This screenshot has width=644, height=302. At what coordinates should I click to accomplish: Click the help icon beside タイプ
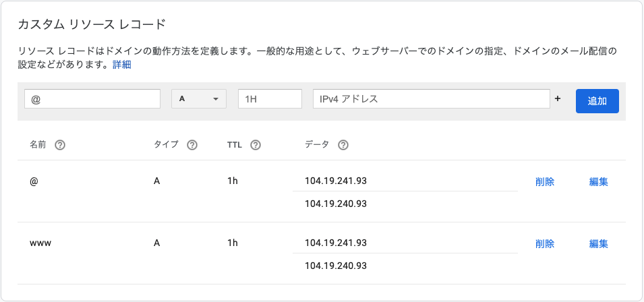[192, 145]
